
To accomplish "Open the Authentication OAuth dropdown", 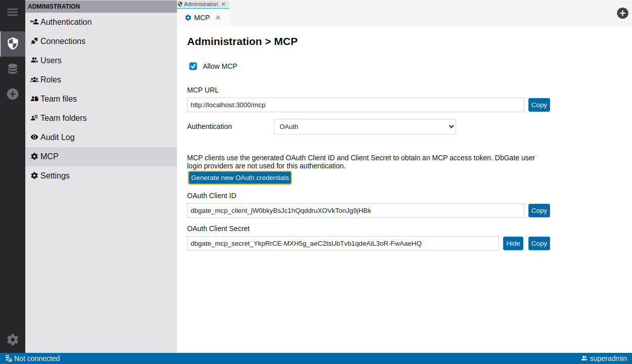I will pyautogui.click(x=365, y=126).
